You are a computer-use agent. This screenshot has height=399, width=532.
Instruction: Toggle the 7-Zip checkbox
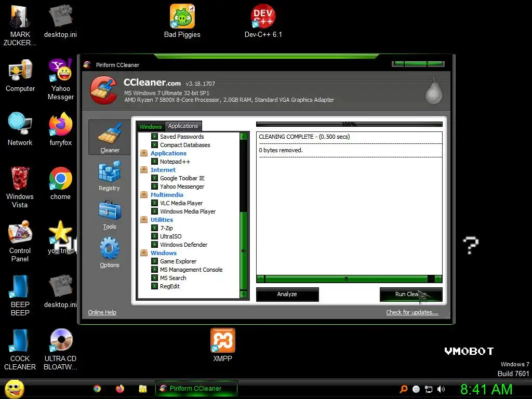(154, 228)
